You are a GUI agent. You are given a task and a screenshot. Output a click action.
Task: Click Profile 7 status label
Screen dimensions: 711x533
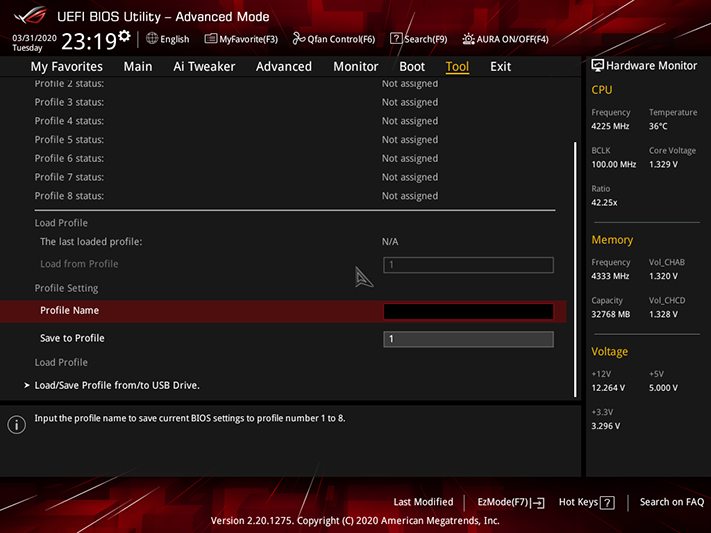pyautogui.click(x=69, y=177)
